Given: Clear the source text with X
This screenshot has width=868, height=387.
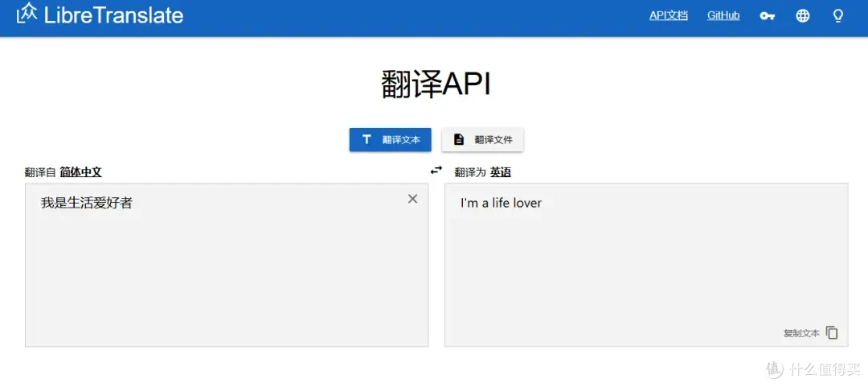Looking at the screenshot, I should click(412, 199).
